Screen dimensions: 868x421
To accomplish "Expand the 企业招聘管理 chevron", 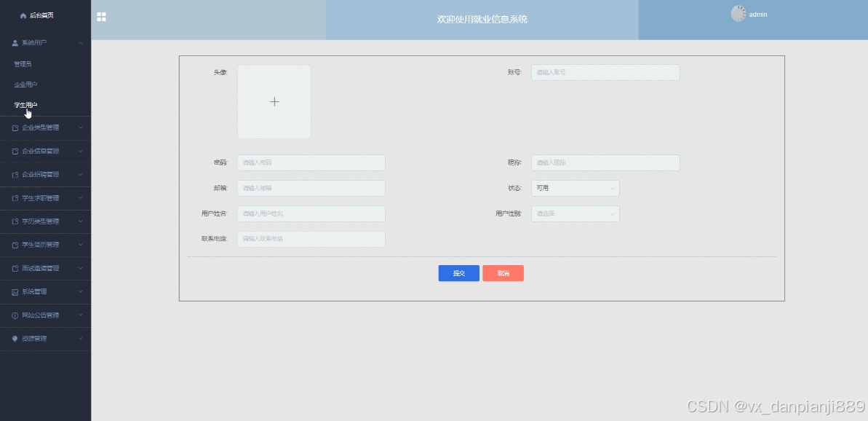I will pyautogui.click(x=81, y=175).
